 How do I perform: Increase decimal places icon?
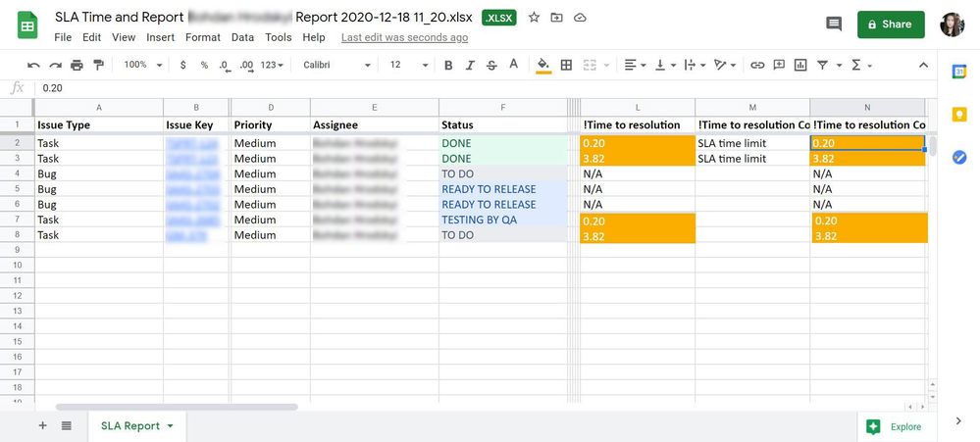pos(247,65)
